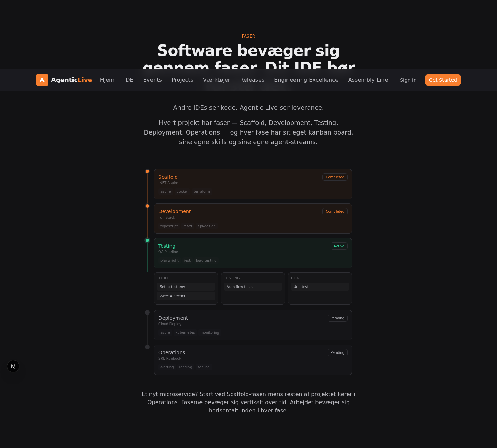Open the Setup test env kanban card
Image resolution: width=497 pixels, height=448 pixels.
coord(186,287)
